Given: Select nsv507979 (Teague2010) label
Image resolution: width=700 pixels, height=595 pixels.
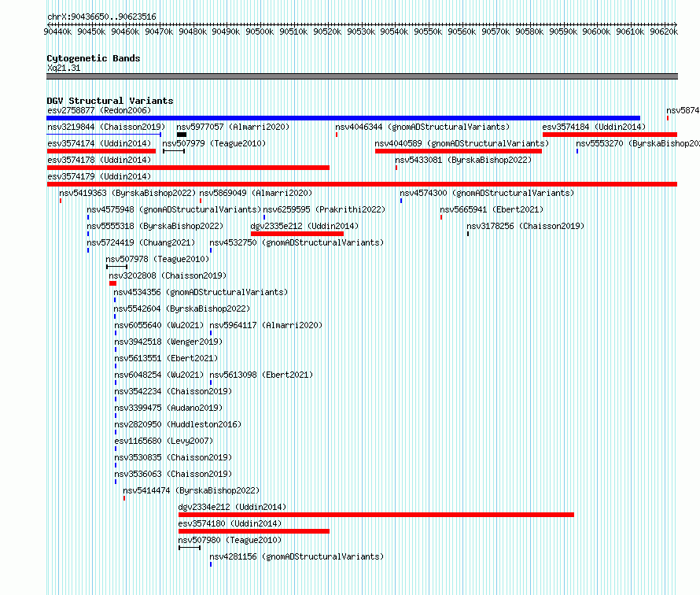Looking at the screenshot, I should 214,143.
